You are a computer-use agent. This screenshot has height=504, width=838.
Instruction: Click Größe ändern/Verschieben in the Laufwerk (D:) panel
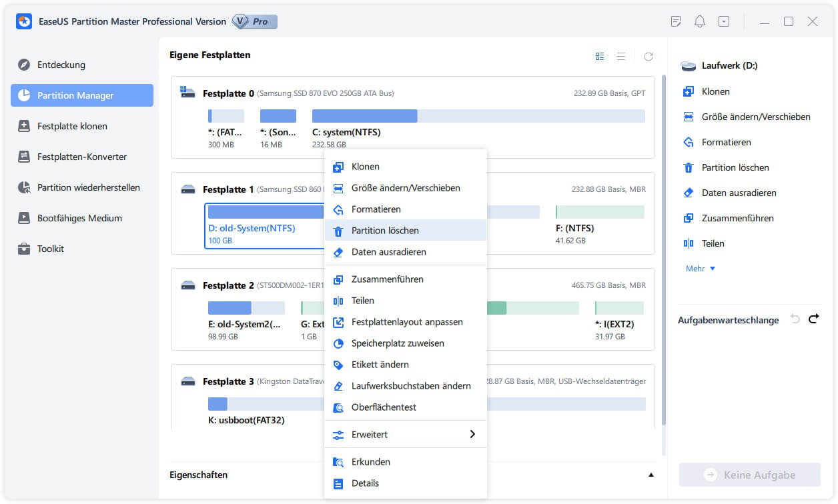[x=747, y=117]
